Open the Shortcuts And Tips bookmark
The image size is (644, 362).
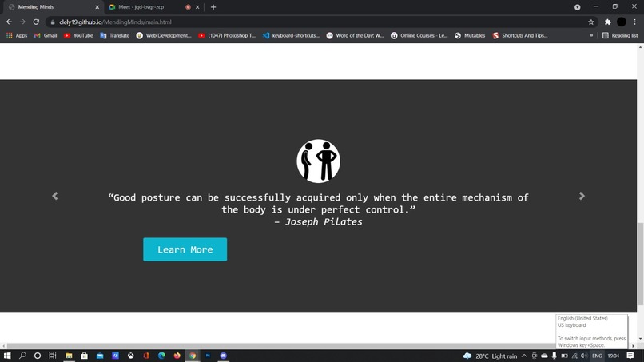pyautogui.click(x=520, y=35)
